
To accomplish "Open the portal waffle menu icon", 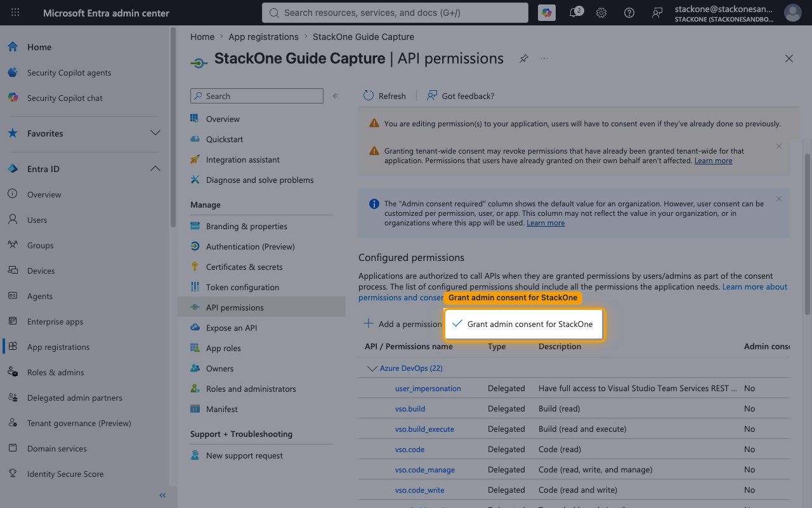I will coord(15,13).
